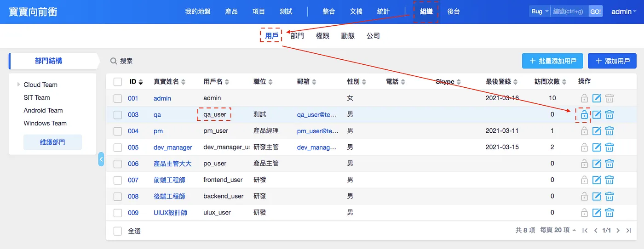Tick the checkbox for user 006
Image resolution: width=644 pixels, height=249 pixels.
tap(118, 164)
